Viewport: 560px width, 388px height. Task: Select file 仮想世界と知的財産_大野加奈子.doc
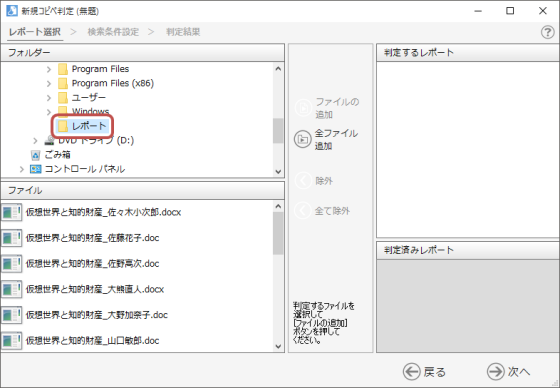[97, 315]
